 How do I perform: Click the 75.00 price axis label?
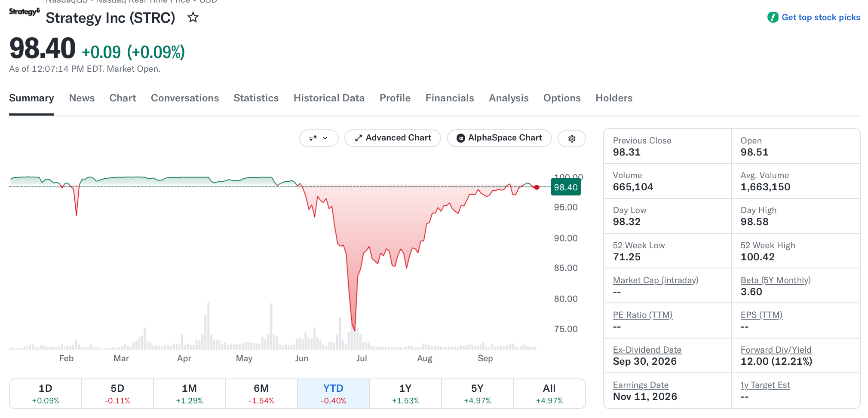[x=566, y=329]
